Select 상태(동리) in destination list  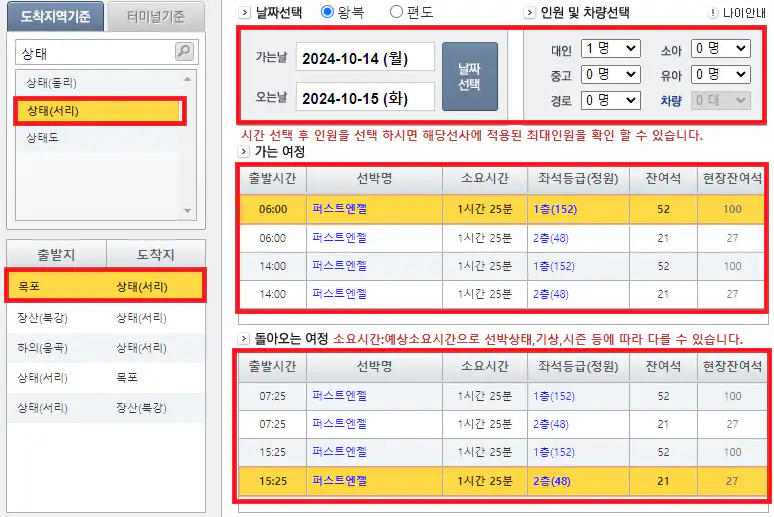98,83
